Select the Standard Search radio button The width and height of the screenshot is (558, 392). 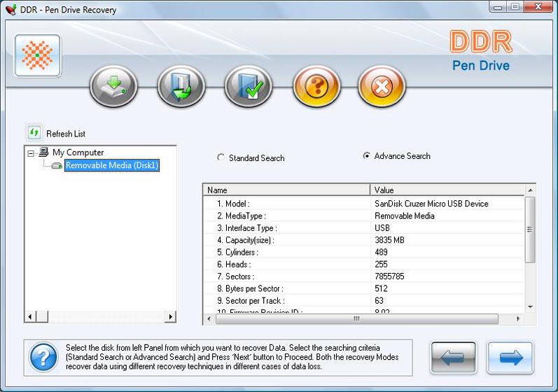point(221,157)
